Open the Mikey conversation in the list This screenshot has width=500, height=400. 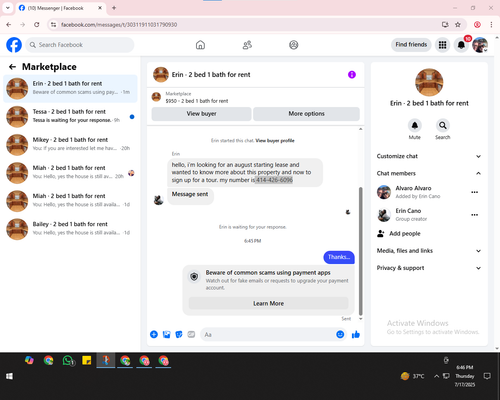[70, 145]
